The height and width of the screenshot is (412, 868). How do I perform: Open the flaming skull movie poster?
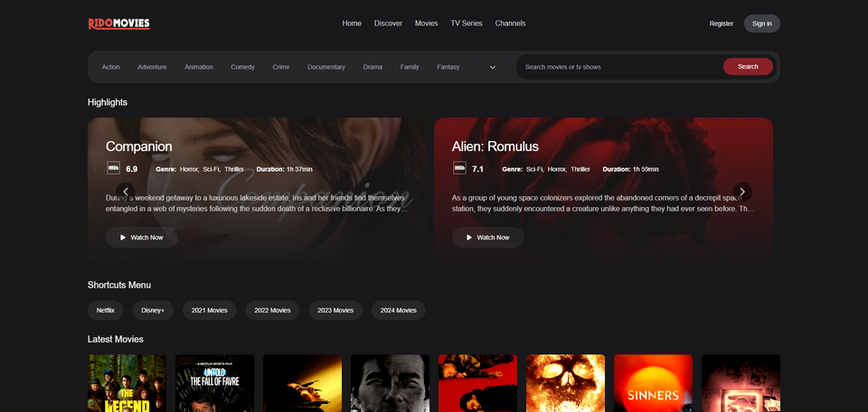pyautogui.click(x=565, y=383)
